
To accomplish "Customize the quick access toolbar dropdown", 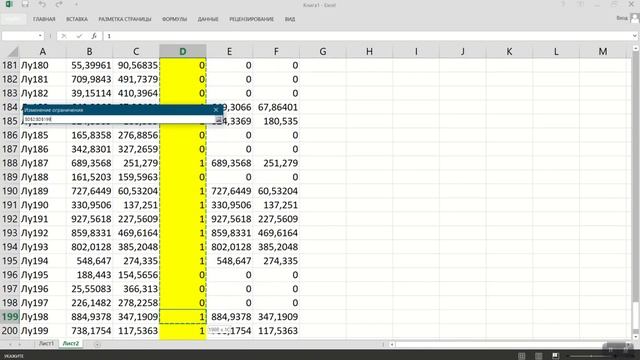I will (76, 4).
